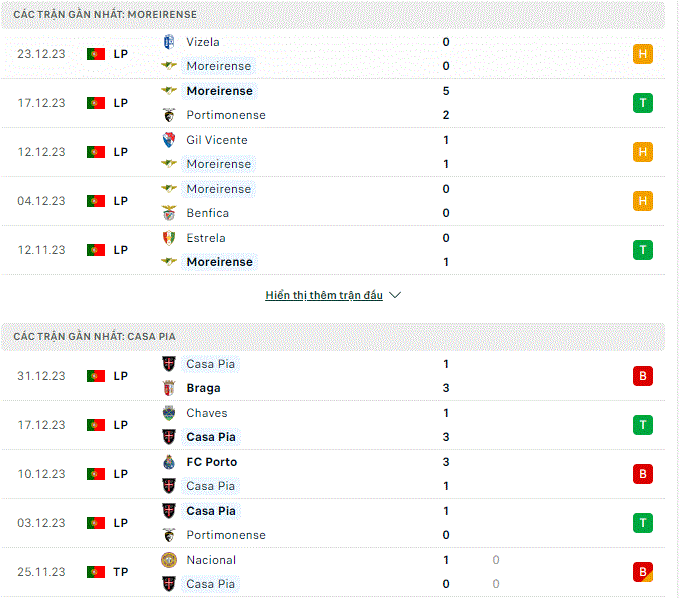Click the Braga club crest icon
679x598 pixels.
tap(169, 388)
